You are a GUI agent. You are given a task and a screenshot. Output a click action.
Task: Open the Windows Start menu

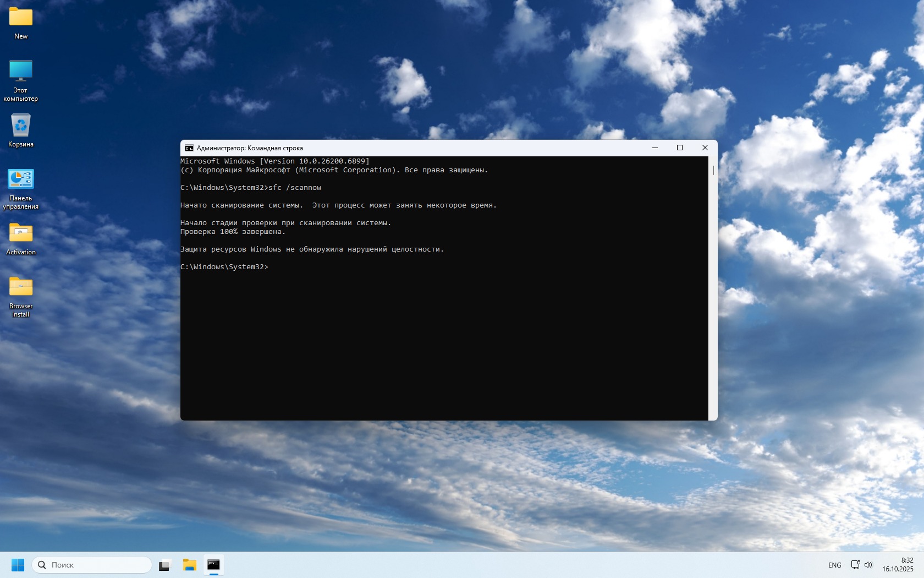(18, 565)
